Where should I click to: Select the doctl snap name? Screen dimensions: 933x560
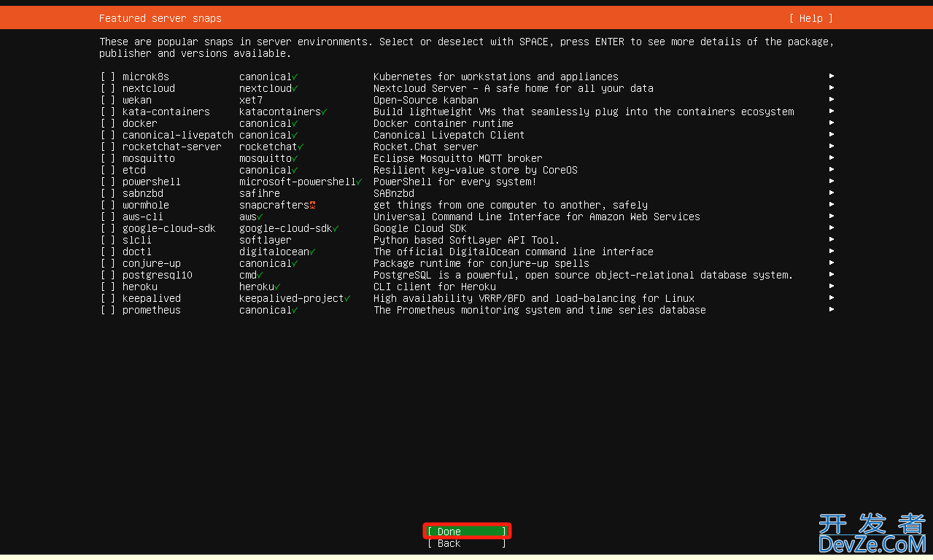point(137,252)
